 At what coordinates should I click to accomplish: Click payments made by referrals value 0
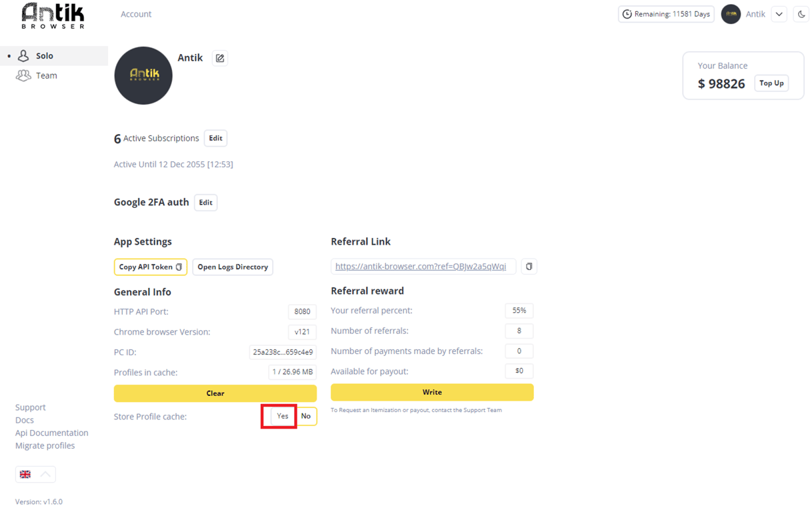tap(519, 351)
